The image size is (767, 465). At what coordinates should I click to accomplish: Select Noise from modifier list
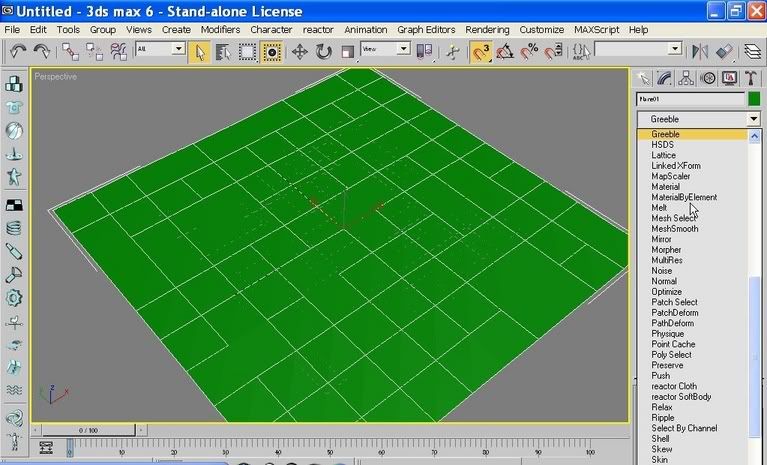[661, 271]
